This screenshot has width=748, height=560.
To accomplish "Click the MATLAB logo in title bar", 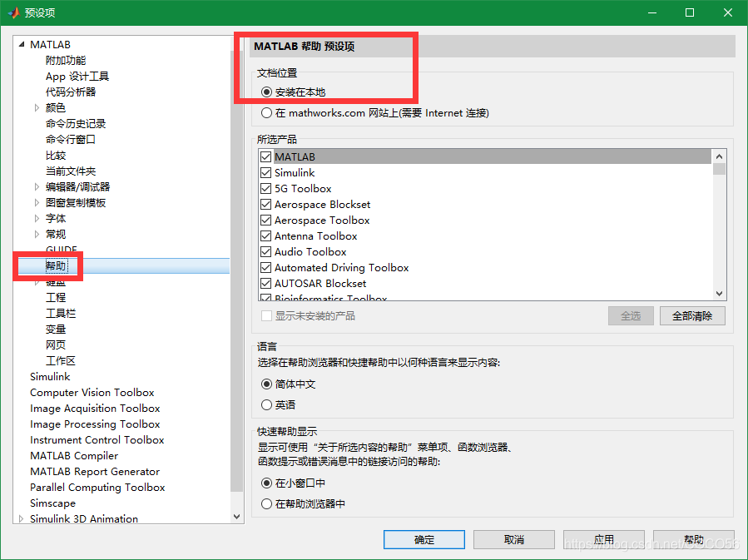I will [13, 12].
